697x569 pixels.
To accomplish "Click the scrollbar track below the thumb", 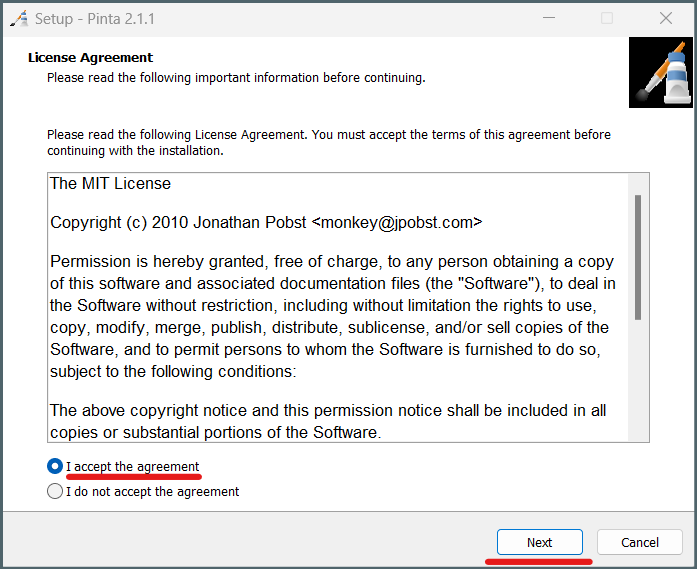I will (x=638, y=380).
